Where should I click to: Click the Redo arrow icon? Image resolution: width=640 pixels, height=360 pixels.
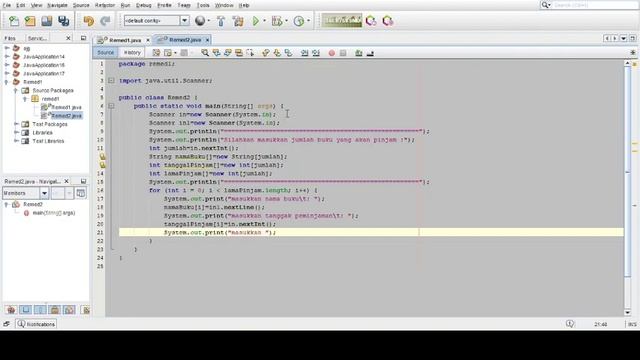(x=105, y=21)
